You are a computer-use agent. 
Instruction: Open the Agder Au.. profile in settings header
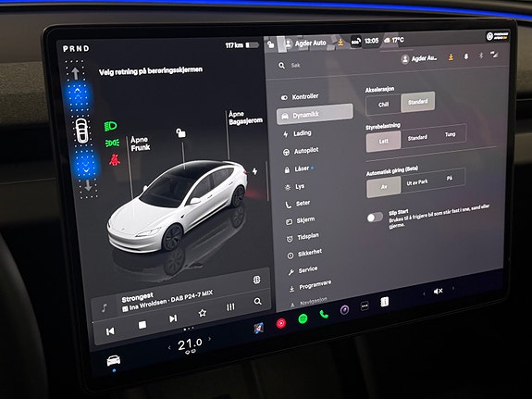click(x=419, y=58)
